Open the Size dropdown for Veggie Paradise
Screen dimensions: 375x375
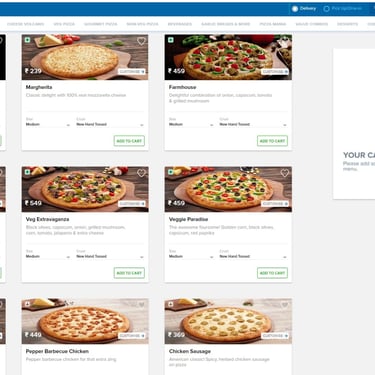[191, 256]
